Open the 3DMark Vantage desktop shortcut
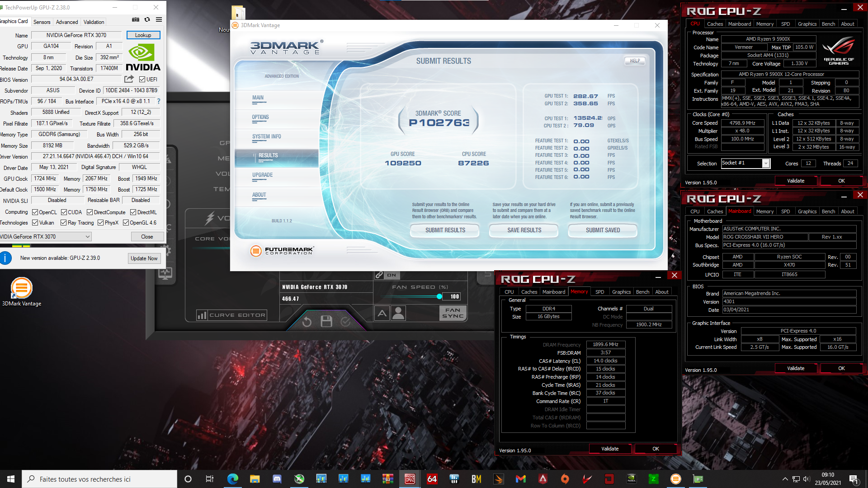The height and width of the screenshot is (488, 868). pyautogui.click(x=21, y=292)
